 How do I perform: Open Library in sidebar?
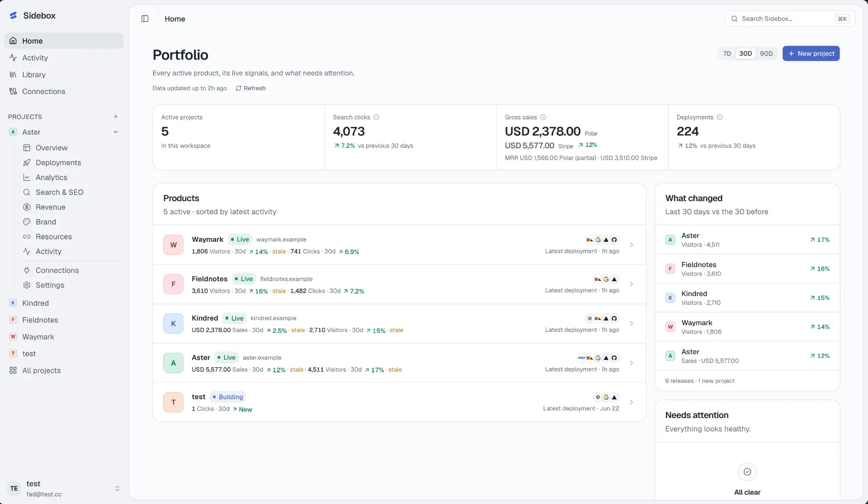(x=64, y=75)
